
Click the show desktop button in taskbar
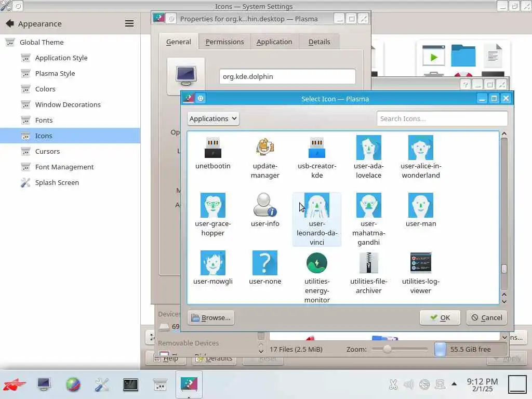pos(517,384)
